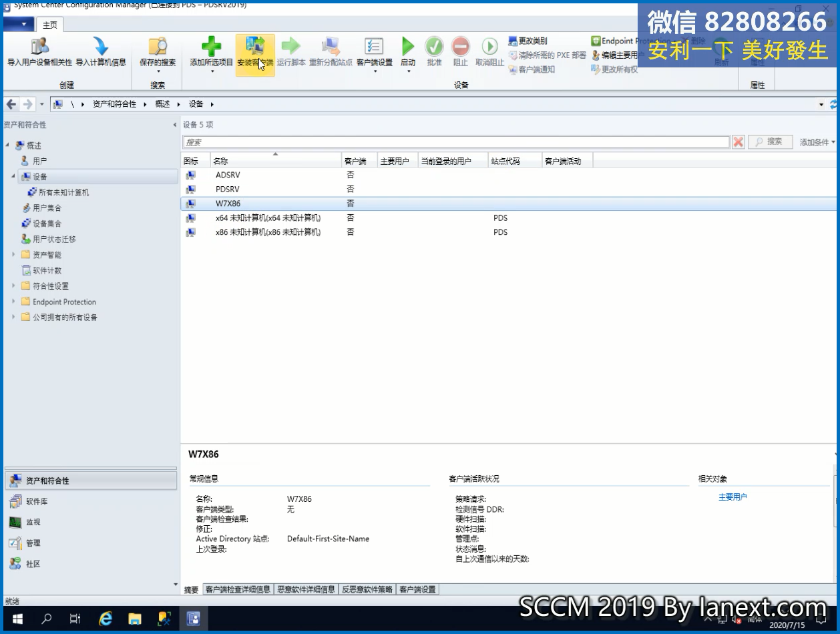Sort by the 当前登录的用户 column header

(x=453, y=161)
